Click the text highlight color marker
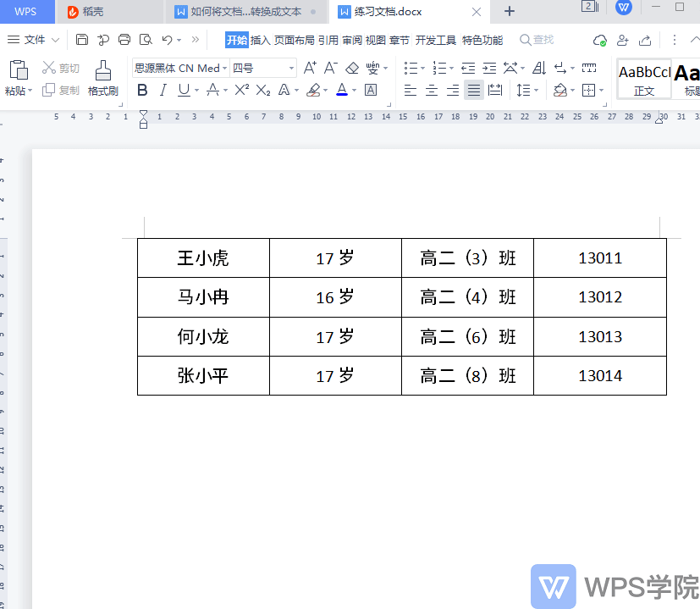Screen dimensions: 700x609 point(313,91)
